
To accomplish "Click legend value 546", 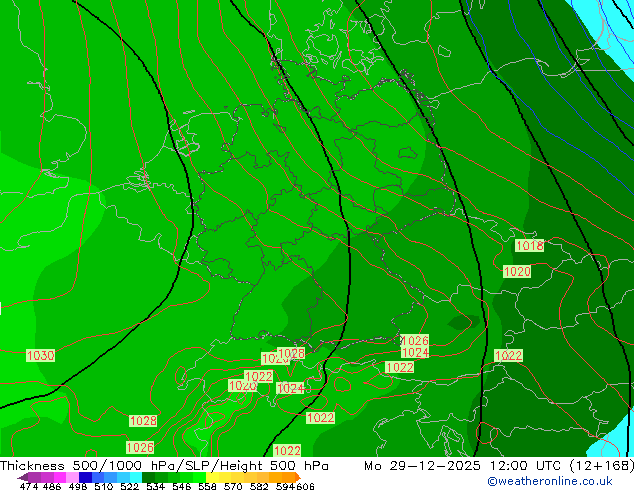I will pyautogui.click(x=181, y=486).
